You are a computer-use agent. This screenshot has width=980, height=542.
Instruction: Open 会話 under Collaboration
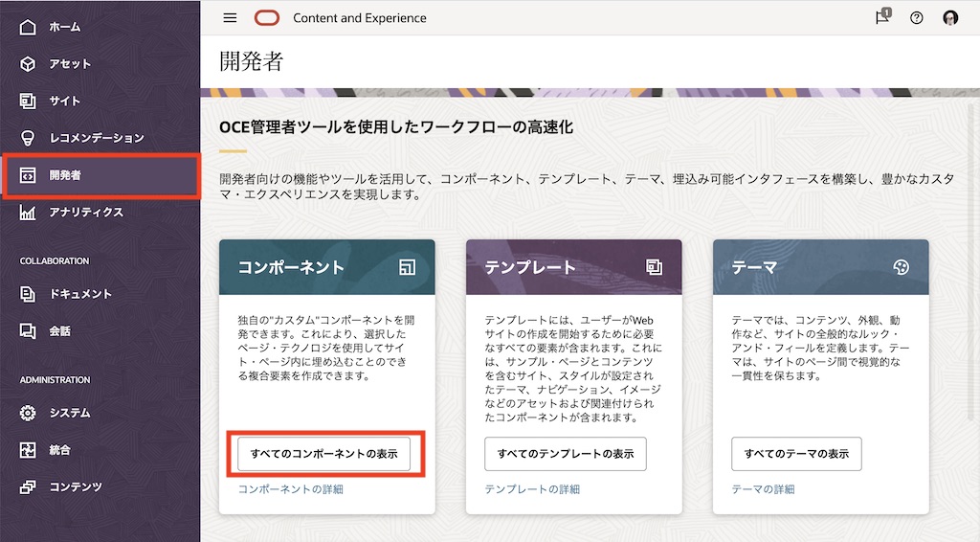pos(59,331)
